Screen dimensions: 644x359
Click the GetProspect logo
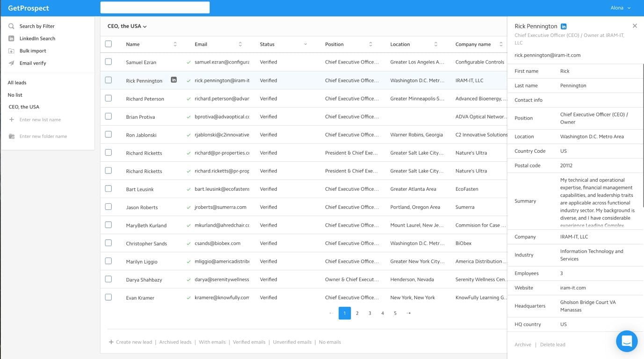click(x=29, y=8)
